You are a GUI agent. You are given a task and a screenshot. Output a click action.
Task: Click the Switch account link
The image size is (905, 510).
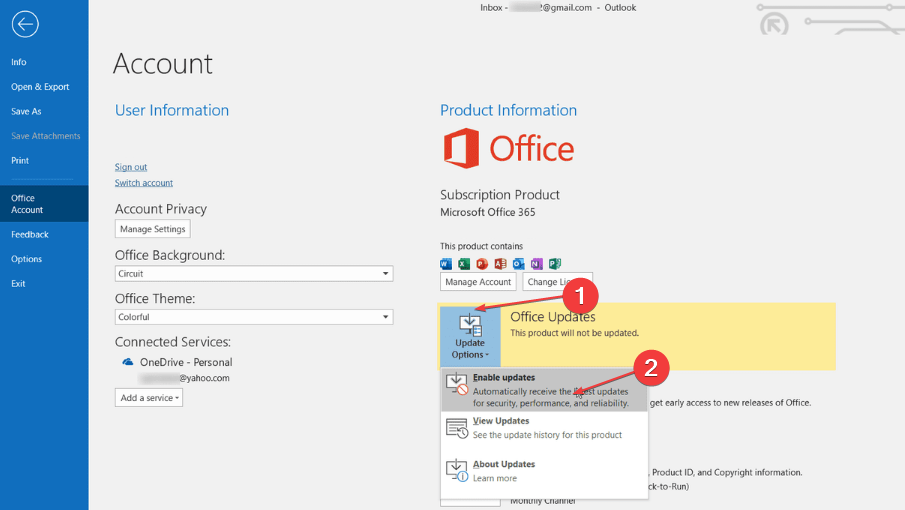(144, 182)
